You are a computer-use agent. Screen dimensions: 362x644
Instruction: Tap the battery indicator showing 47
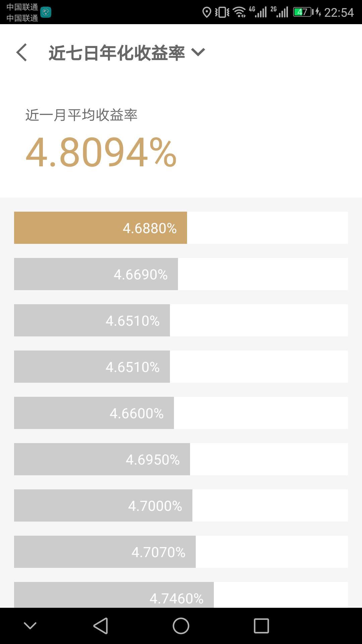pos(303,12)
